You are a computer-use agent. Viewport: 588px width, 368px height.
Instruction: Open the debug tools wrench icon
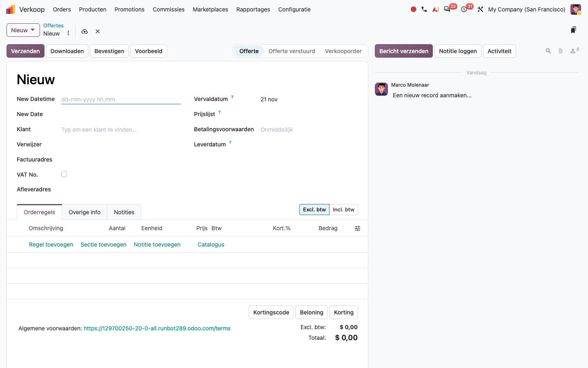480,9
